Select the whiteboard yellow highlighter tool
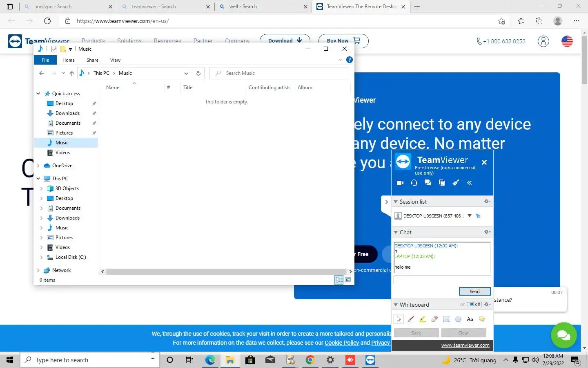 tap(423, 319)
